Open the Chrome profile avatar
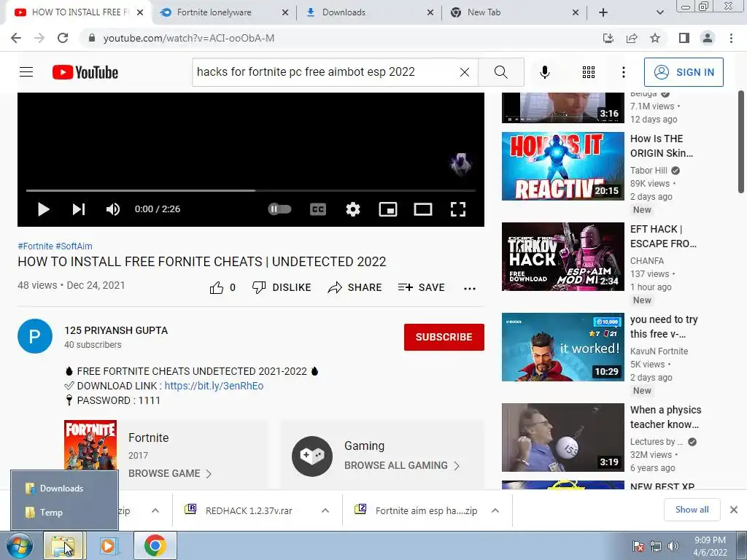Viewport: 747px width, 560px height. point(708,38)
